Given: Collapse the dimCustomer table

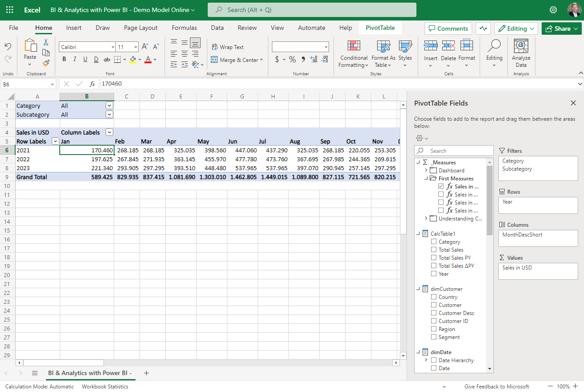Looking at the screenshot, I should 418,289.
